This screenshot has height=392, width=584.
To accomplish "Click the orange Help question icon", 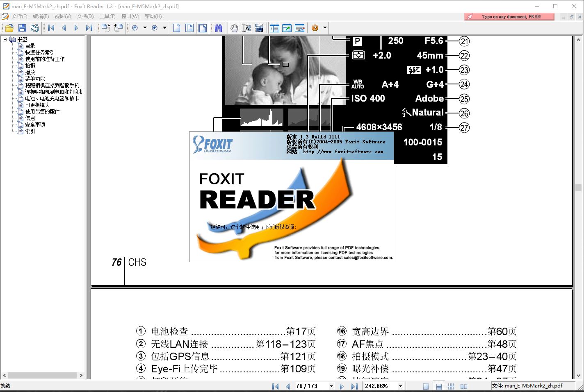I will coord(315,28).
